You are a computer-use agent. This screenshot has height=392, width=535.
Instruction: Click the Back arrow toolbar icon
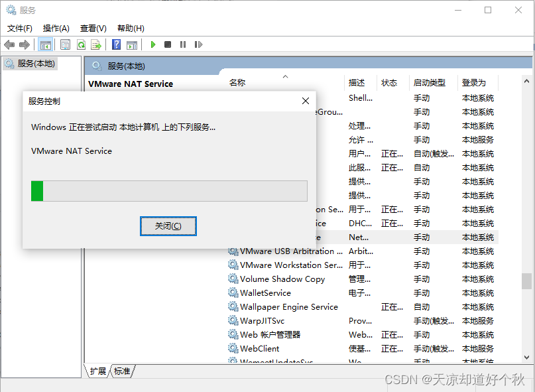tap(9, 44)
